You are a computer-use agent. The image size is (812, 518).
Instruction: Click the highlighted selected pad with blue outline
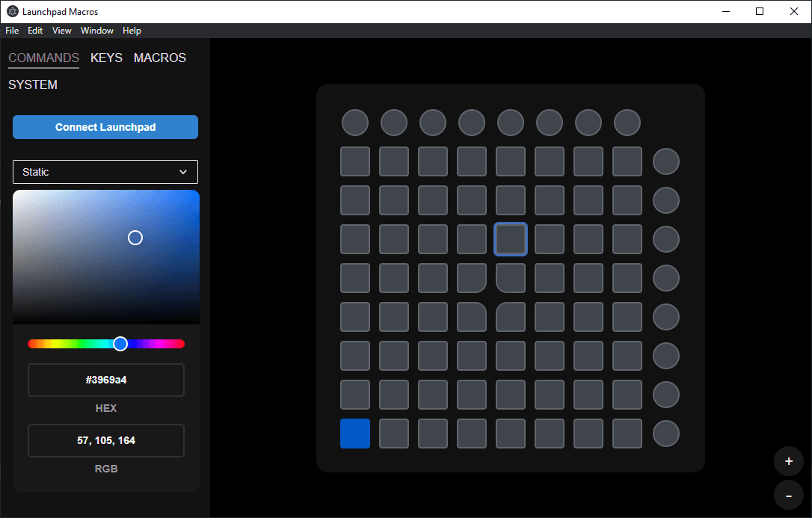click(511, 239)
